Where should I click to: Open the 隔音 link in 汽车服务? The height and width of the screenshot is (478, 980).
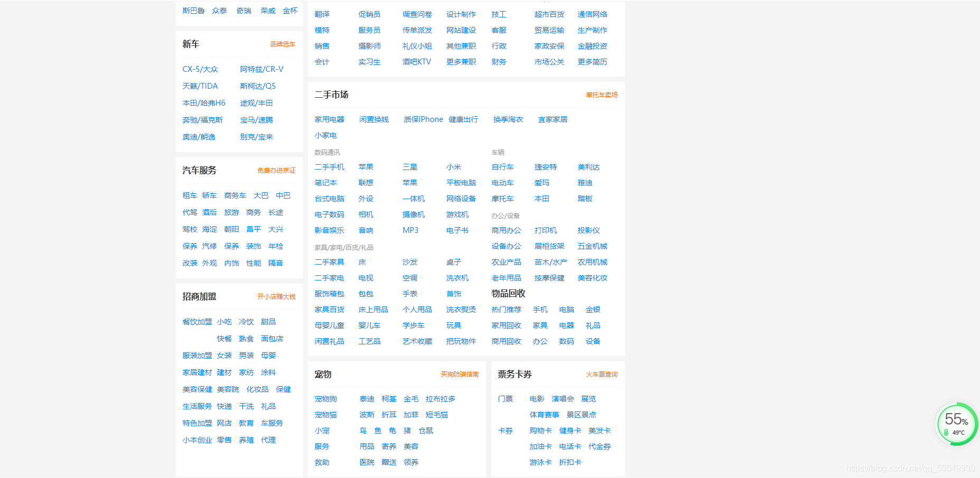pyautogui.click(x=276, y=263)
